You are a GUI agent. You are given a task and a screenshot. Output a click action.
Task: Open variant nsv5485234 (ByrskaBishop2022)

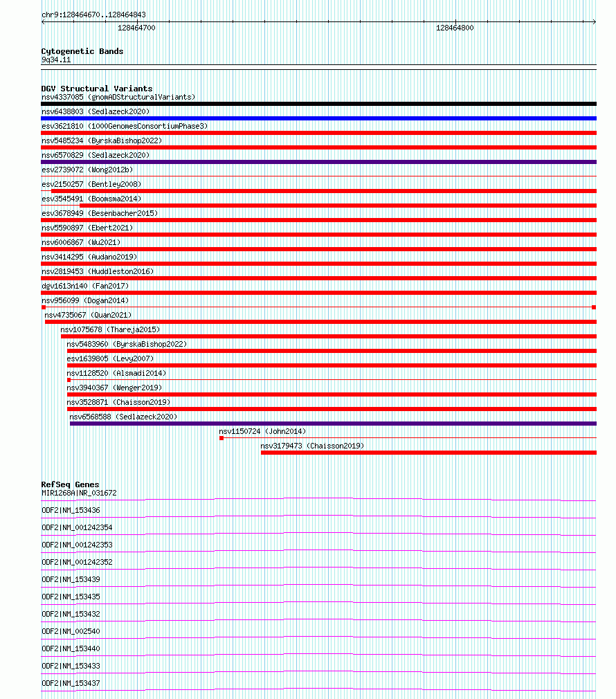tap(102, 140)
